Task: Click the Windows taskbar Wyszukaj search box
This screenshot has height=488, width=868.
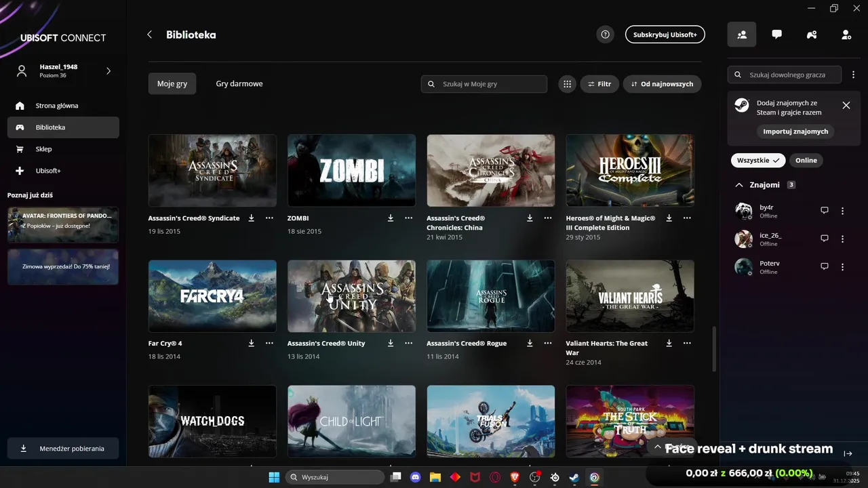Action: 335,477
